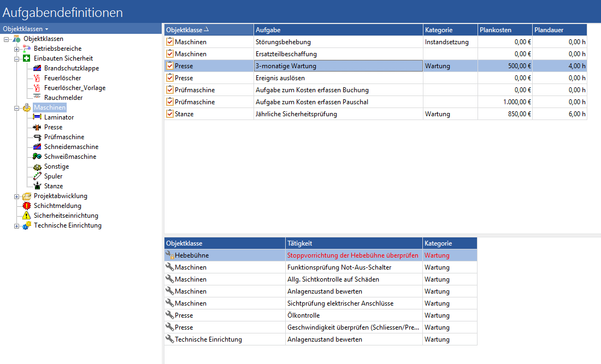601x364 pixels.
Task: Toggle the Ereignis auslösen task checkmark
Action: click(x=170, y=77)
